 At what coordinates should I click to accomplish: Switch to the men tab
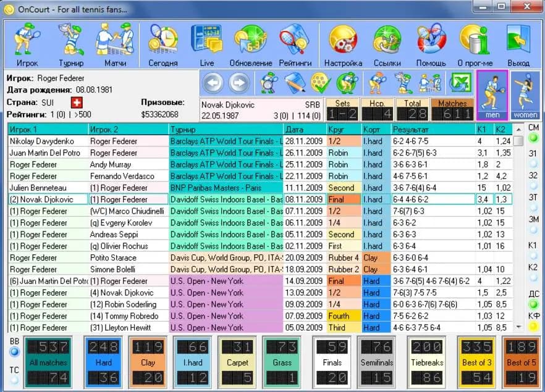tap(492, 95)
